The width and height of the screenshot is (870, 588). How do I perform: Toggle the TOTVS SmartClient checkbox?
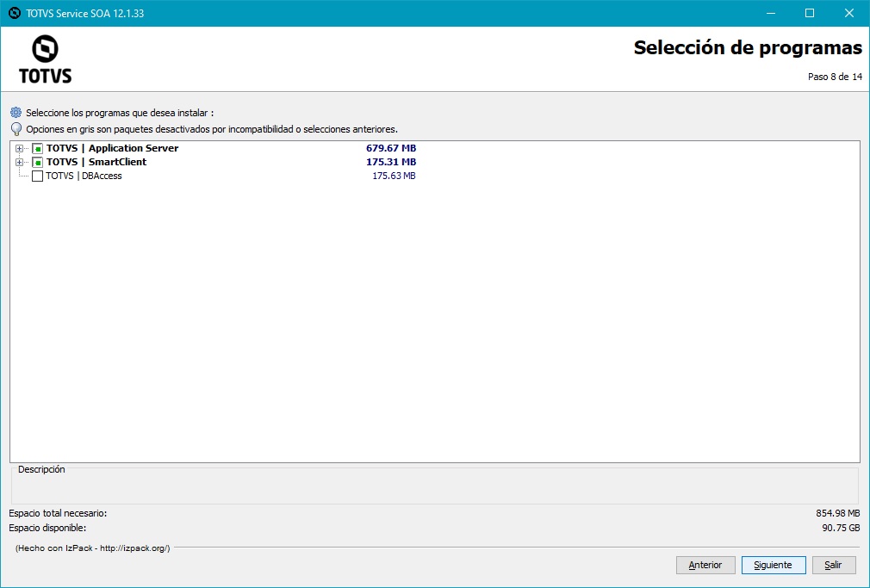(x=37, y=163)
